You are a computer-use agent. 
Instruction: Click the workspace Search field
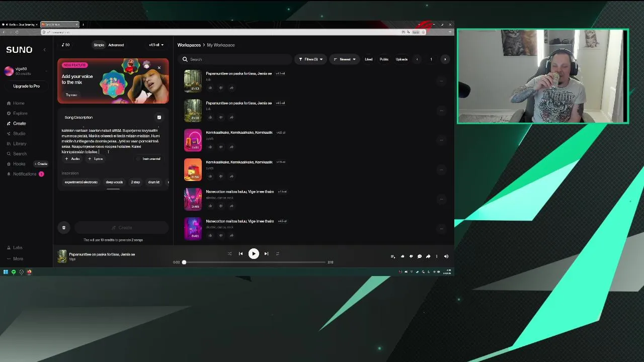pos(236,59)
